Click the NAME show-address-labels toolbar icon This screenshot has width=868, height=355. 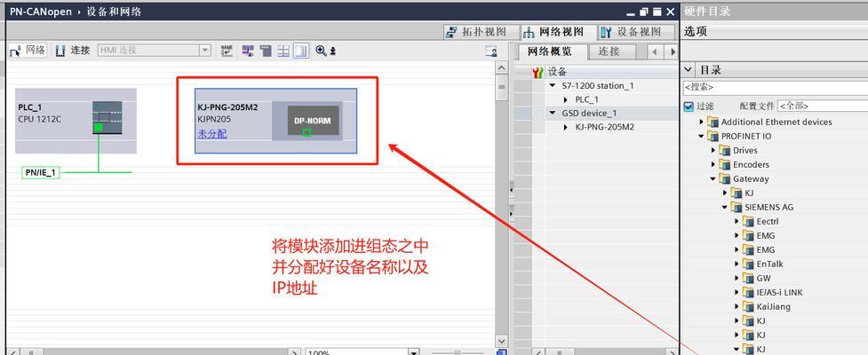coord(227,51)
